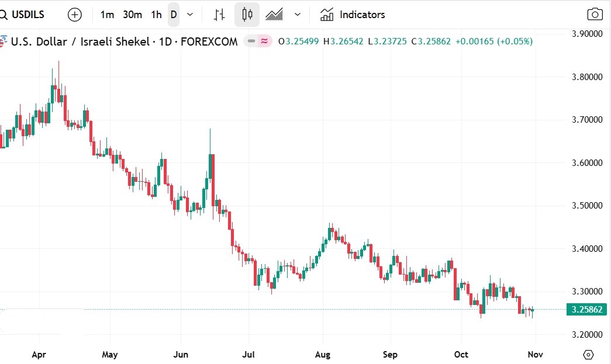
Task: Take a chart snapshot with camera icon
Action: coord(595,15)
